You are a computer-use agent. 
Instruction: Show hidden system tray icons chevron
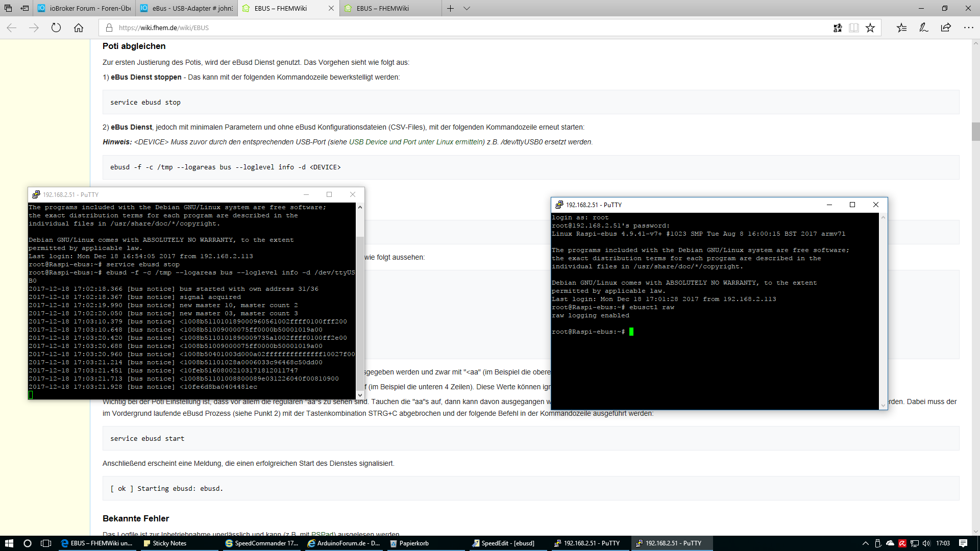tap(865, 543)
